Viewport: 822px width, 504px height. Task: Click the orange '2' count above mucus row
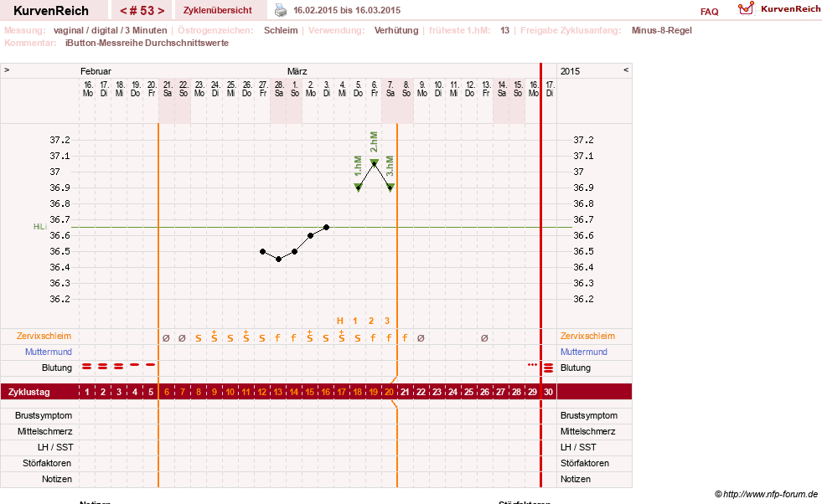pos(371,321)
